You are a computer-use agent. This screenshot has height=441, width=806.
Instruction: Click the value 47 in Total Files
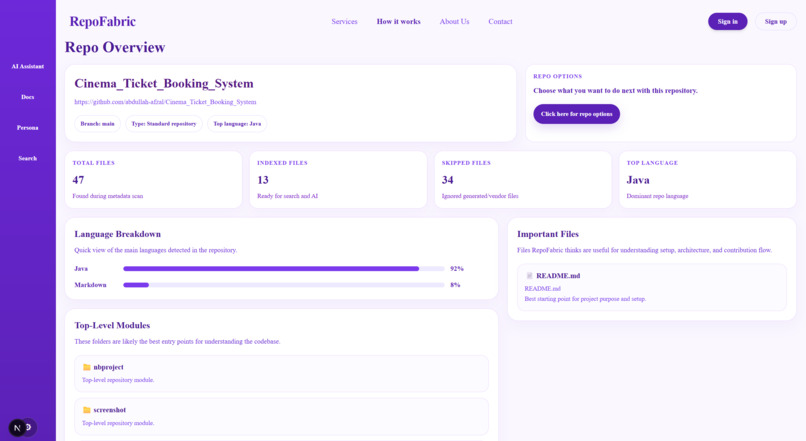(x=78, y=180)
